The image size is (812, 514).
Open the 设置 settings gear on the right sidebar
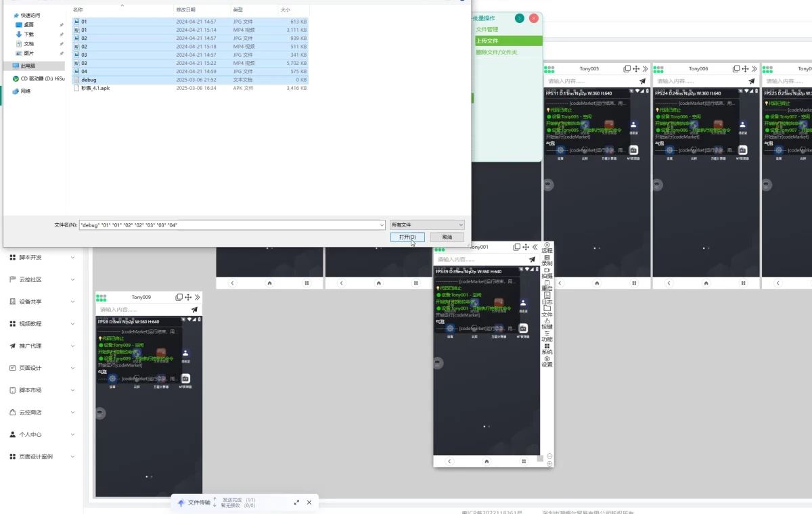pyautogui.click(x=547, y=361)
